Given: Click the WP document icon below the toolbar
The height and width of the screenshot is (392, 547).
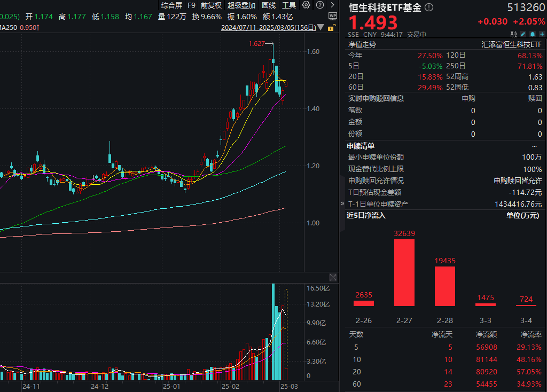Looking at the screenshot, I should pyautogui.click(x=332, y=16).
